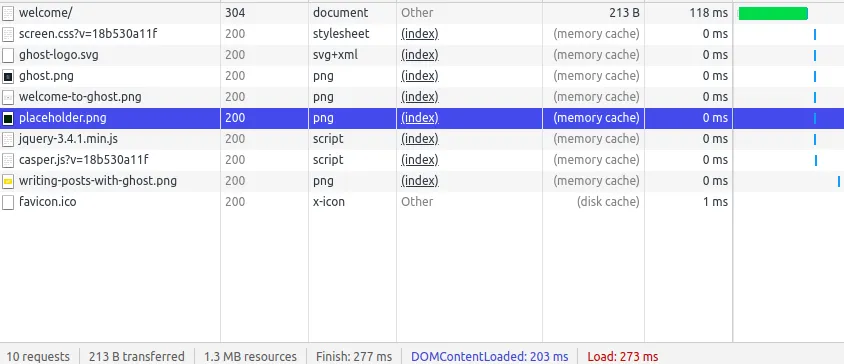Click the 213 B transferred status entry
844x364 pixels.
click(137, 356)
